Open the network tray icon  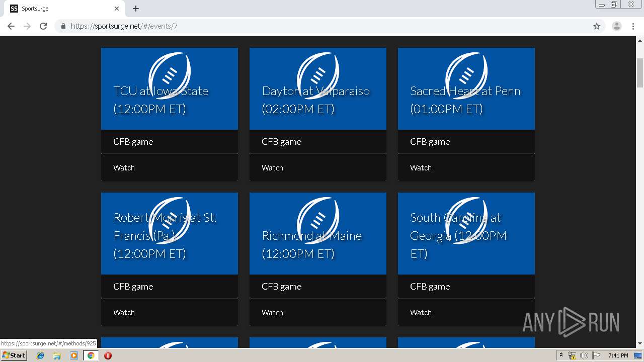pyautogui.click(x=572, y=355)
